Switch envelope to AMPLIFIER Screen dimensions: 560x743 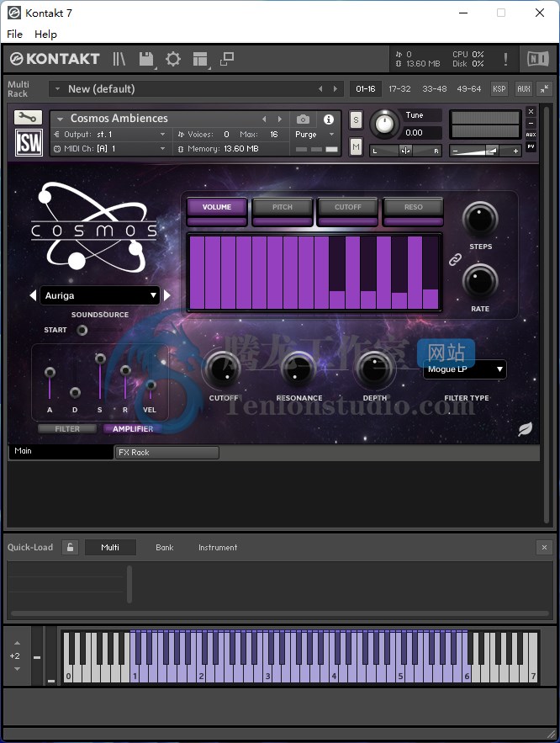coord(133,429)
